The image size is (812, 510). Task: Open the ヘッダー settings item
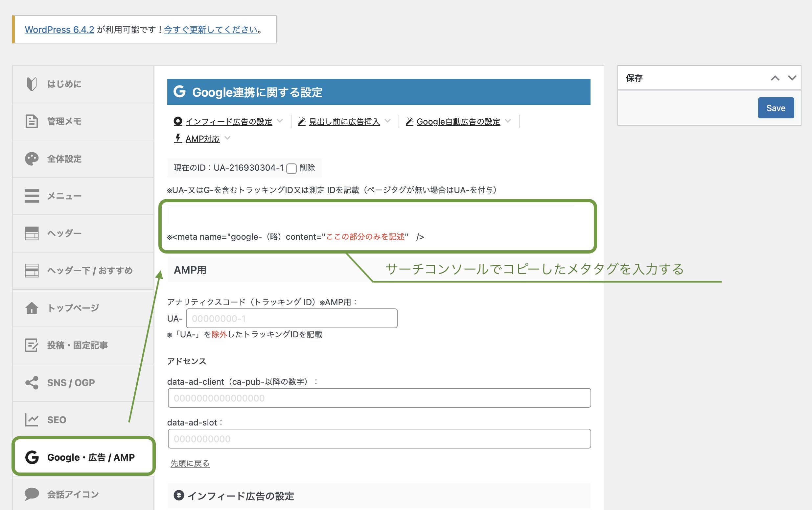point(83,233)
